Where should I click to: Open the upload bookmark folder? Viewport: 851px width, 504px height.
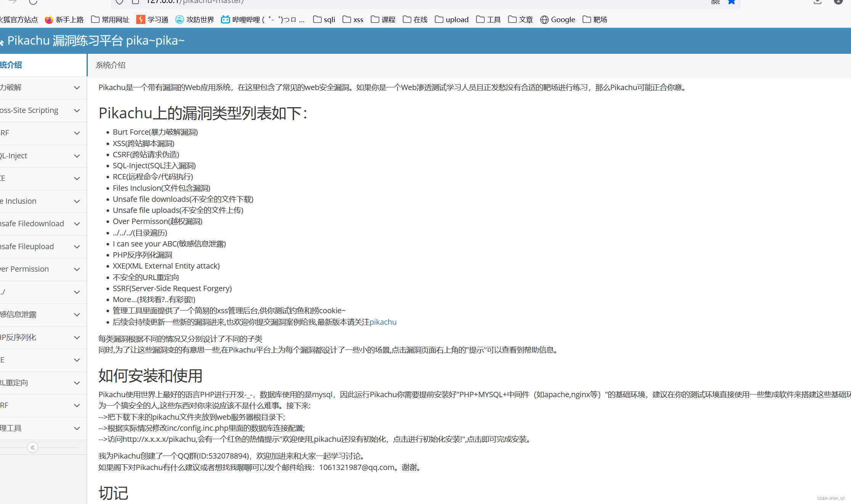452,19
